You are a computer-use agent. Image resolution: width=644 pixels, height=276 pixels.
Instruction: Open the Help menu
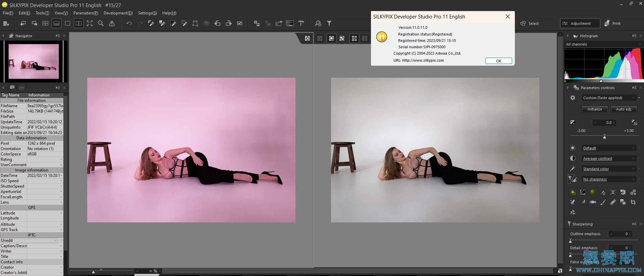click(x=169, y=13)
